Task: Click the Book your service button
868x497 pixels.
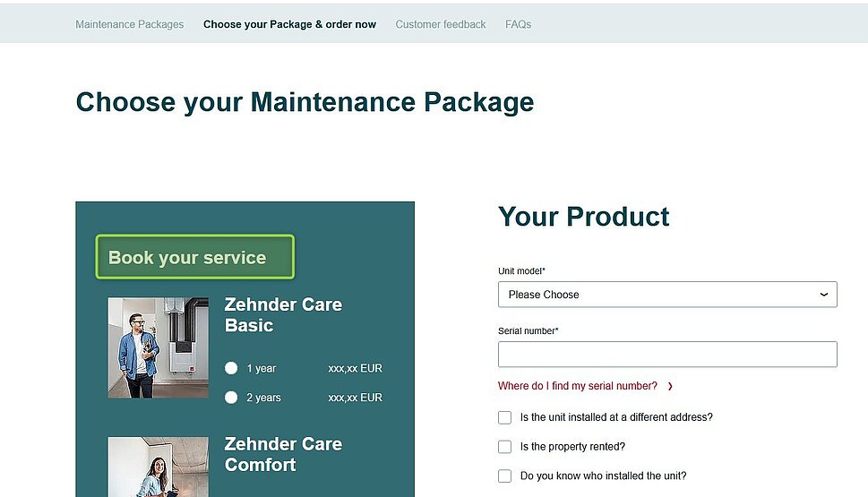Action: pos(194,258)
